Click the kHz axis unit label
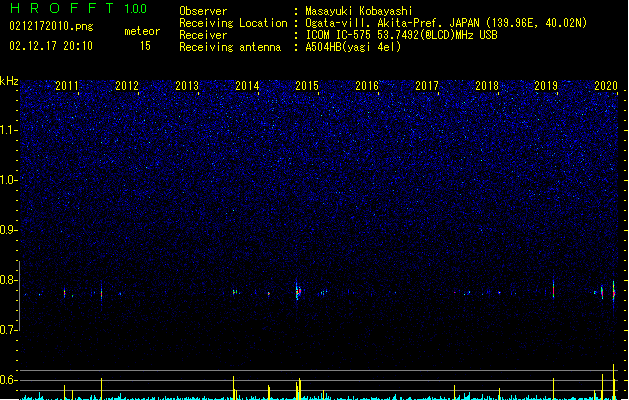The image size is (629, 400). [9, 81]
